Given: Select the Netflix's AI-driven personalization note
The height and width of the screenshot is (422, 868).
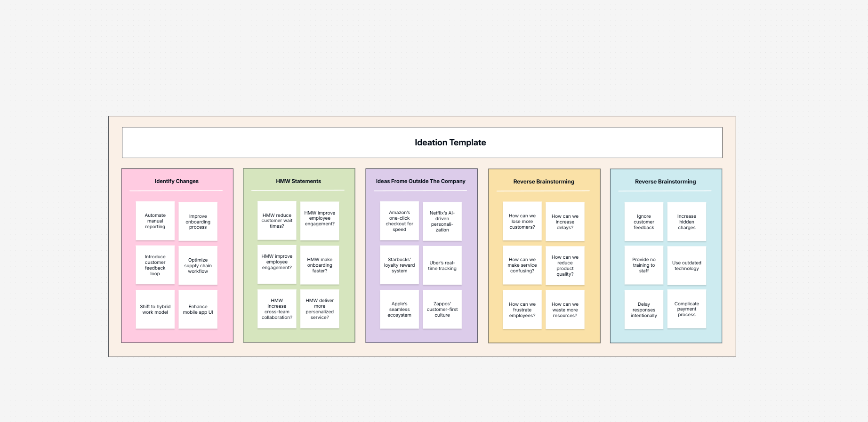Looking at the screenshot, I should coord(442,222).
